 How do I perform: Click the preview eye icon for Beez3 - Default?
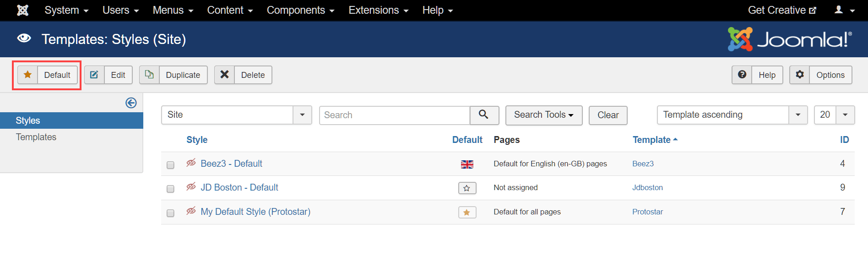191,163
